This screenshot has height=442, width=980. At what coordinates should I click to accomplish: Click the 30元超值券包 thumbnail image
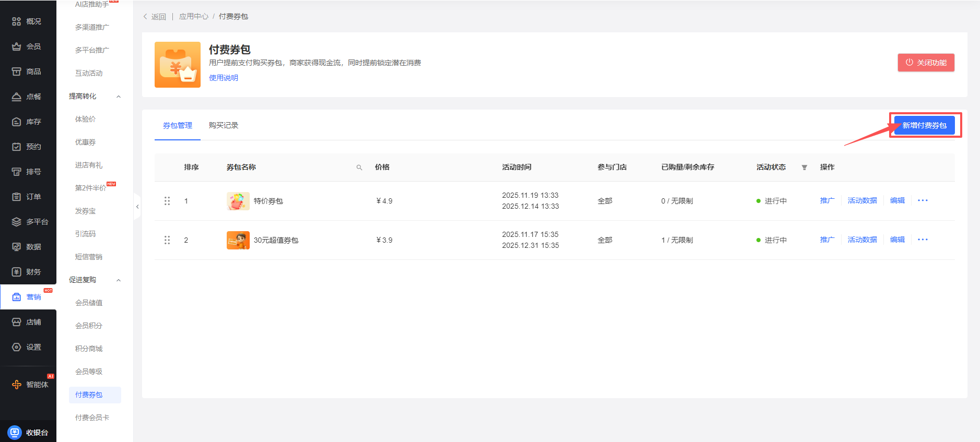[238, 240]
